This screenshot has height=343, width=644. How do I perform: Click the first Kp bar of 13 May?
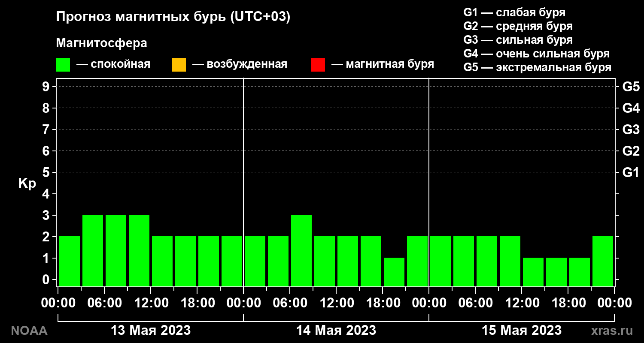[x=70, y=261]
